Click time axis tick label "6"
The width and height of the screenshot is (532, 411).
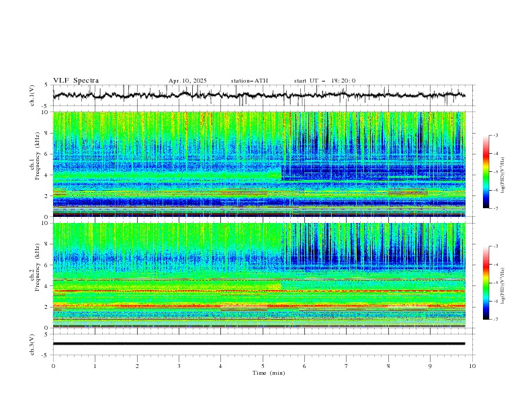[x=305, y=366]
